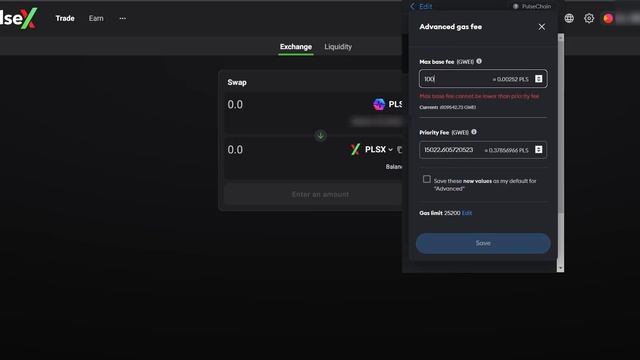Click the wallet account avatar
The image size is (640, 360).
608,18
